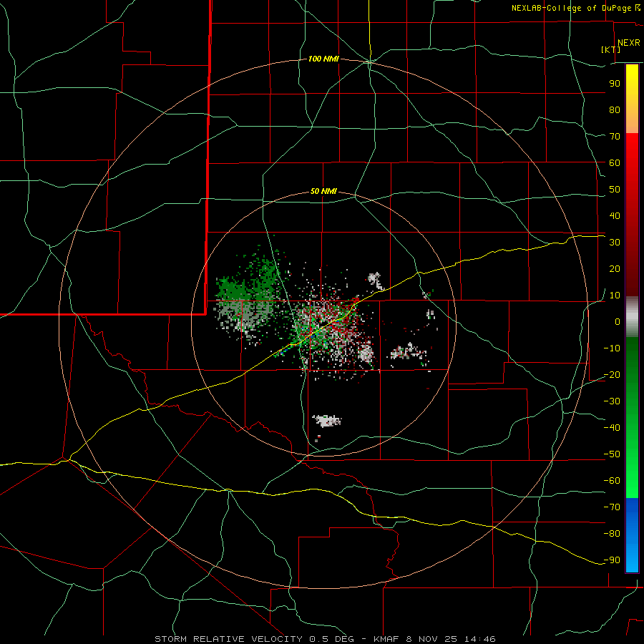This screenshot has height=644, width=644.
Task: Select the "-50" scale value
Action: (612, 454)
